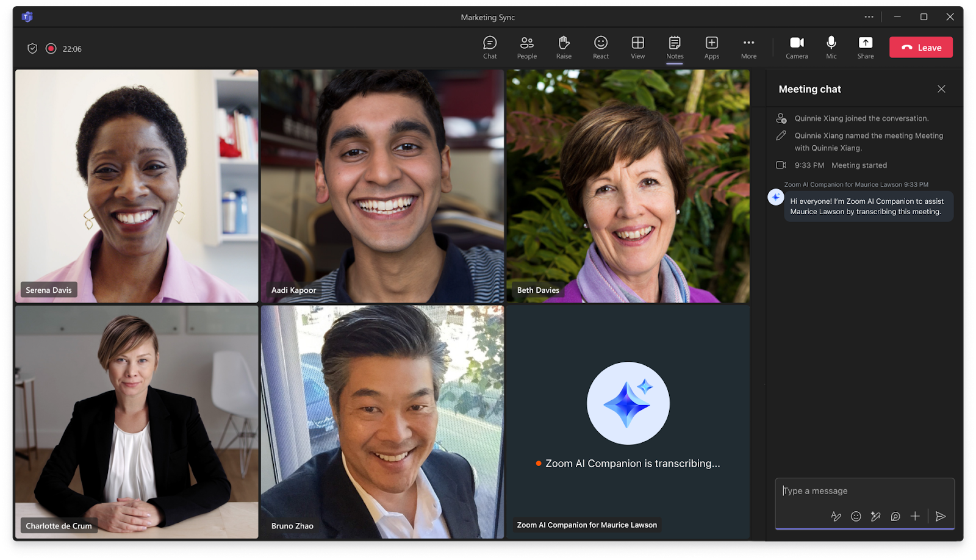Switch to the Chat tab
This screenshot has width=976, height=560.
(x=489, y=48)
